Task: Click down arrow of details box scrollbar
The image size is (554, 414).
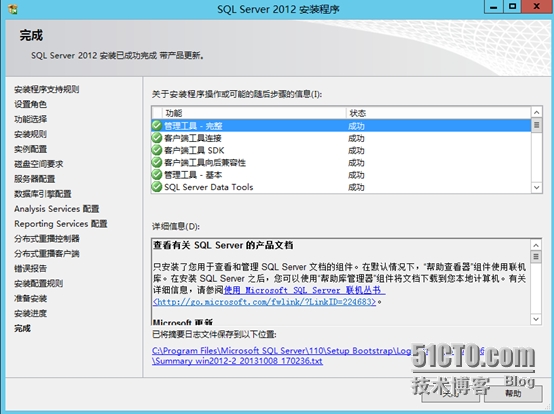Action: point(536,319)
